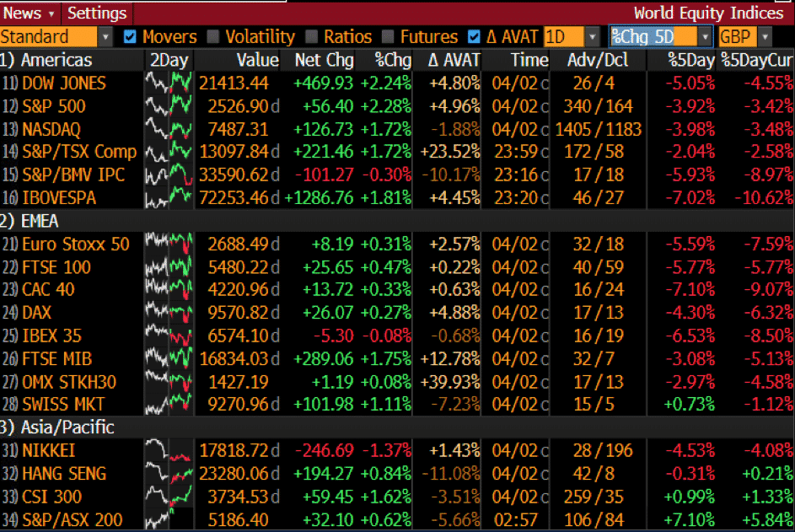Select the SWISS MKT index
The image size is (795, 532).
point(63,404)
